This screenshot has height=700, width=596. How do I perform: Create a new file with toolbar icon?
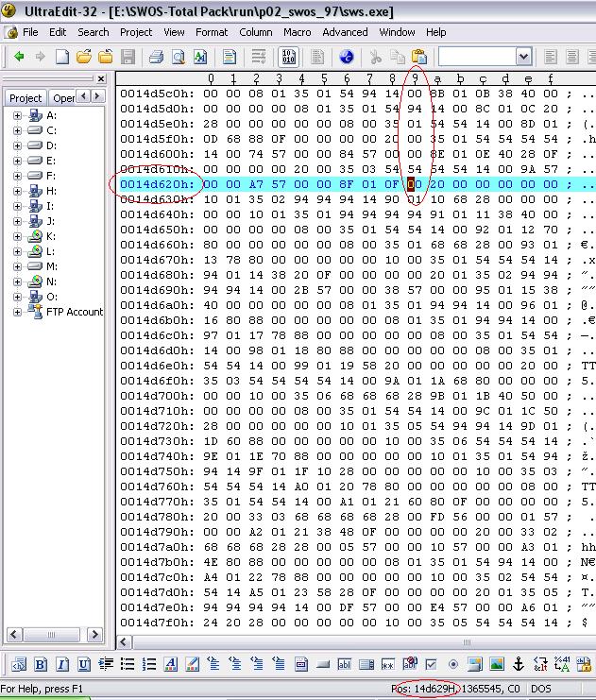(62, 57)
